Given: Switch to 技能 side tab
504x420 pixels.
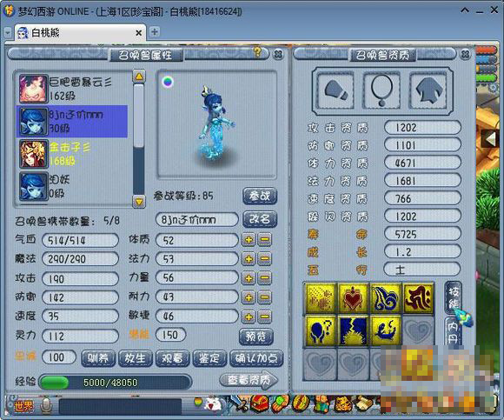Looking at the screenshot, I should [x=454, y=297].
